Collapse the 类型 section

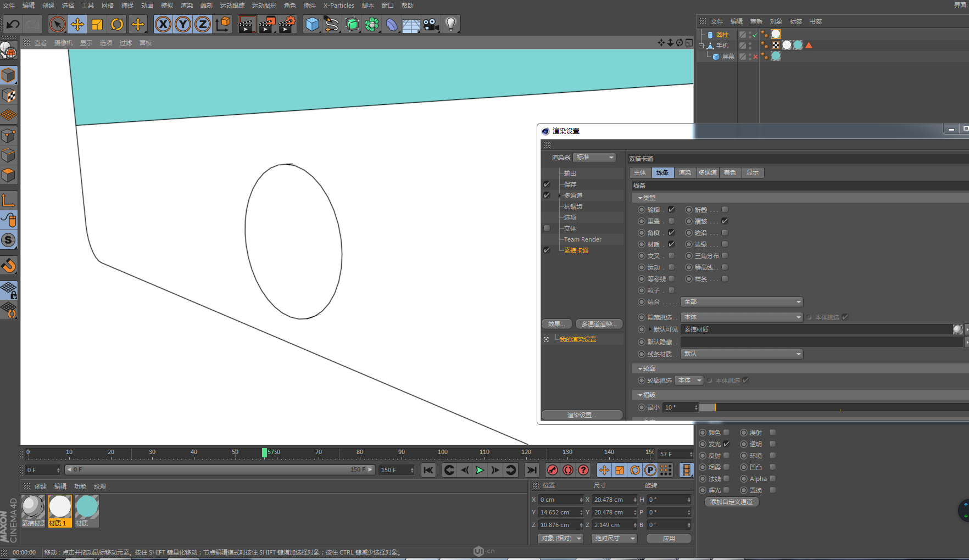tap(641, 198)
